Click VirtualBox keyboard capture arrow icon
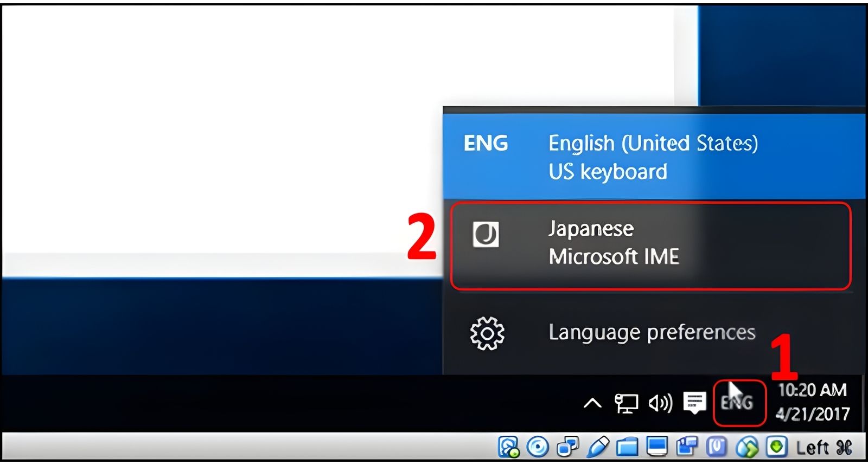This screenshot has width=868, height=465. point(776,447)
